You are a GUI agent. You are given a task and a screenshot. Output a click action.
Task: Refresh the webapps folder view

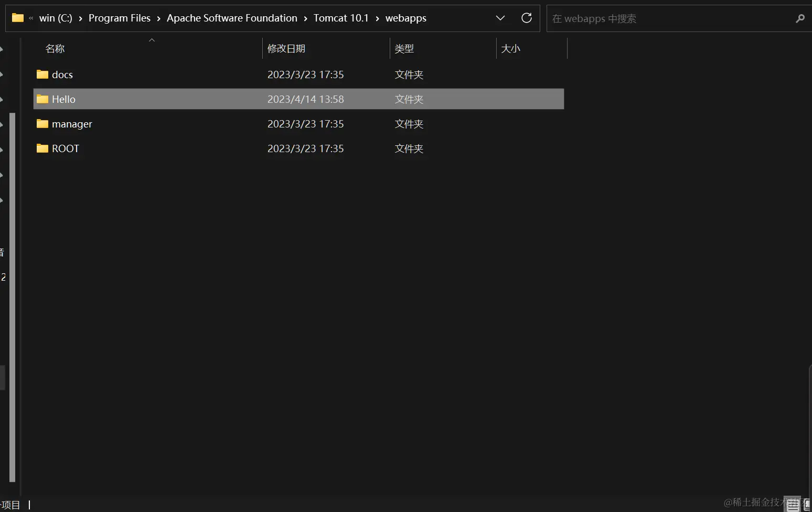click(527, 18)
